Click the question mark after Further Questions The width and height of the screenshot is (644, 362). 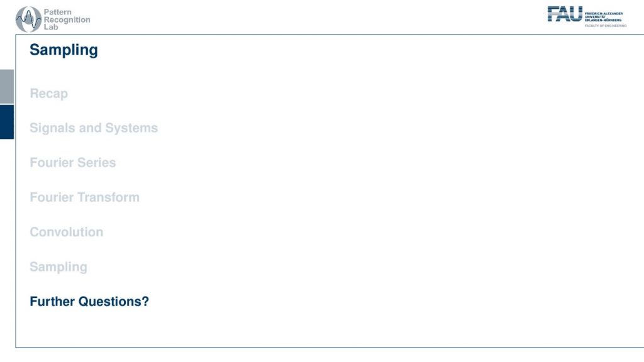[x=145, y=302]
